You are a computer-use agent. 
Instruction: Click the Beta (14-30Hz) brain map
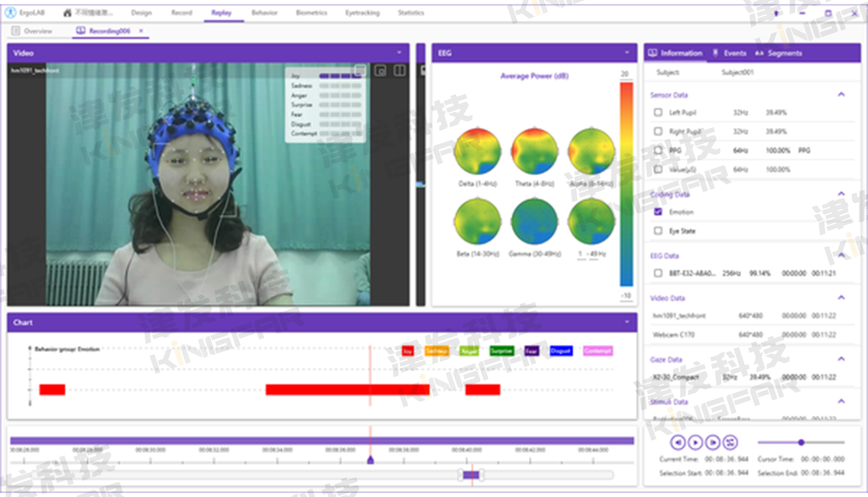tap(477, 221)
